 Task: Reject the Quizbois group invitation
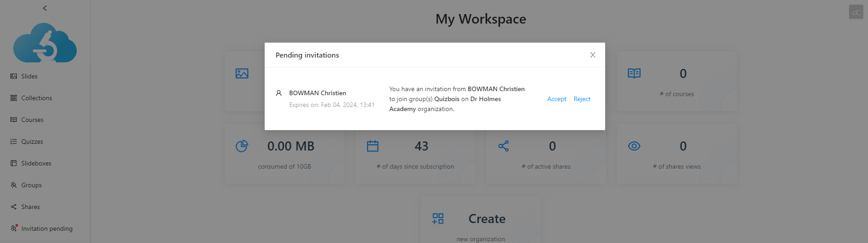tap(582, 99)
